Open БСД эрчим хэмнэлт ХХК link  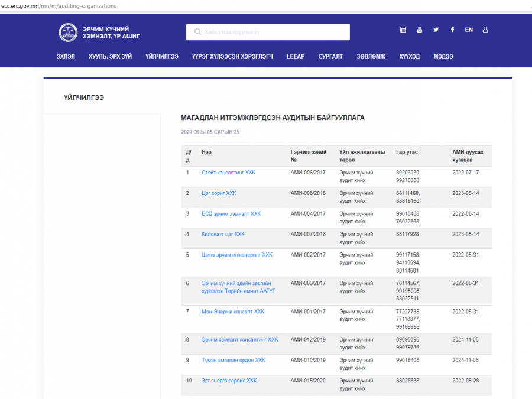pos(231,214)
